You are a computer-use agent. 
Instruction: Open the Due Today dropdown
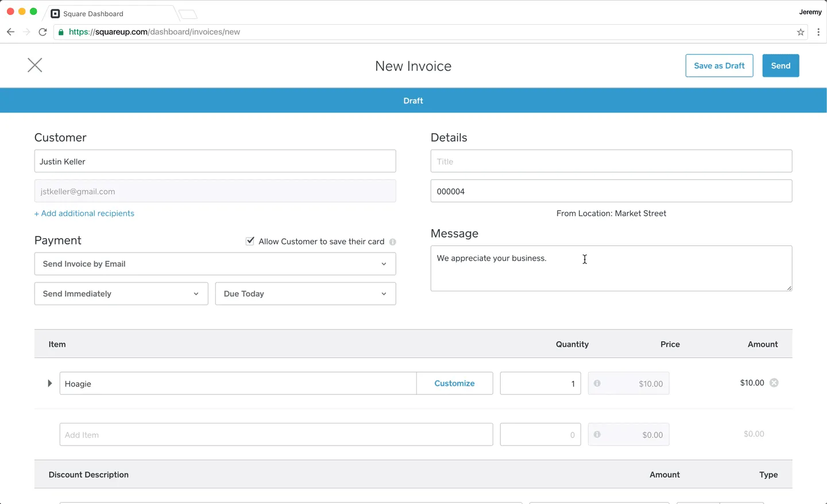click(x=306, y=294)
